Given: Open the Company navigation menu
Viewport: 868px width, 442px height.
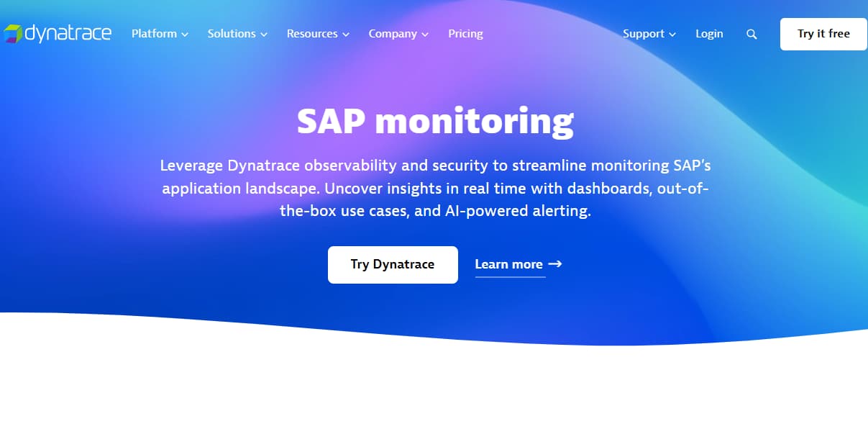Looking at the screenshot, I should [x=393, y=33].
